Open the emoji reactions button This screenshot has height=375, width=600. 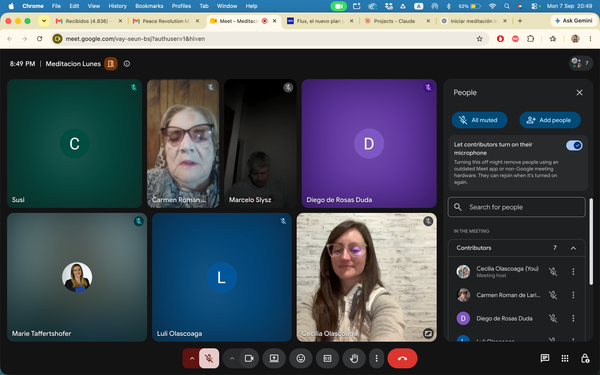point(301,359)
